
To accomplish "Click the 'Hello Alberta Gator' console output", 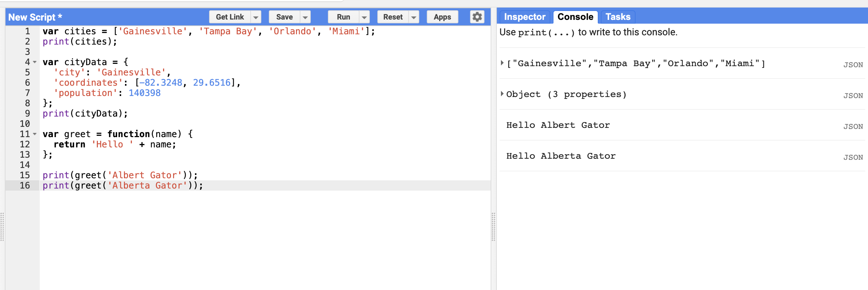I will click(561, 156).
